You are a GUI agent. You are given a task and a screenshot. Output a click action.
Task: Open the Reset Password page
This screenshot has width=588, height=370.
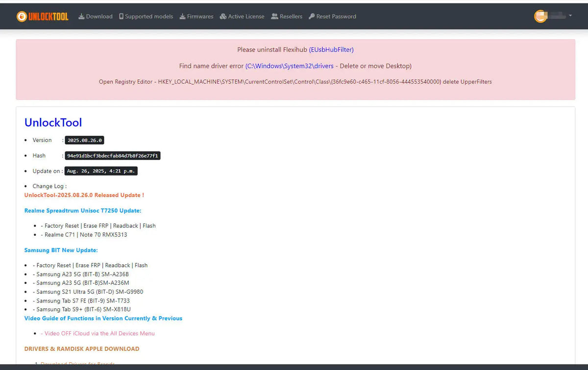(x=332, y=16)
